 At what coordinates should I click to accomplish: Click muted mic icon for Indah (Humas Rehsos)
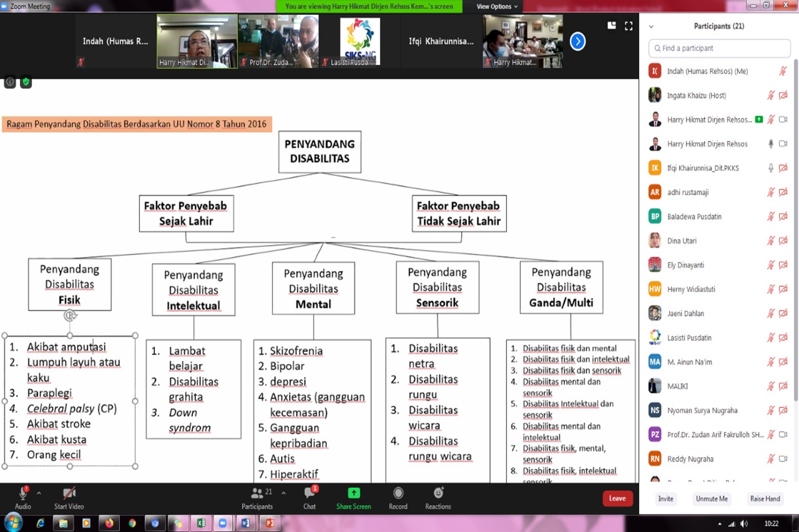click(783, 71)
